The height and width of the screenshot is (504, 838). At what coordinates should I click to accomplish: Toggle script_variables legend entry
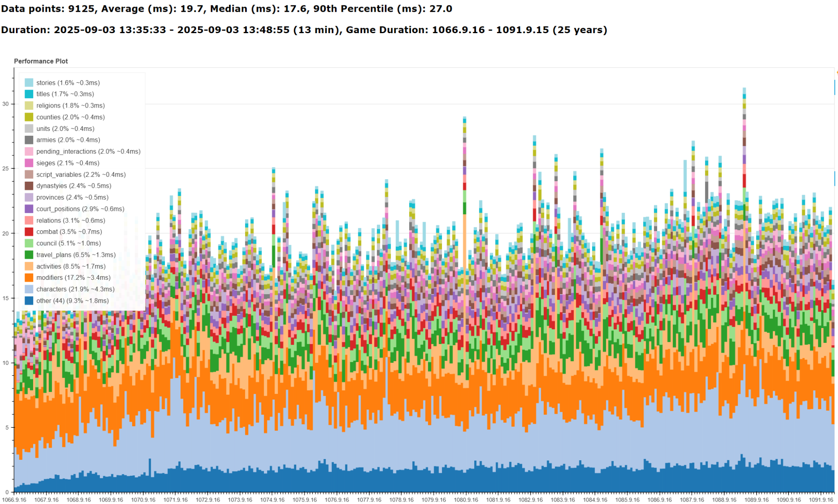[x=81, y=174]
